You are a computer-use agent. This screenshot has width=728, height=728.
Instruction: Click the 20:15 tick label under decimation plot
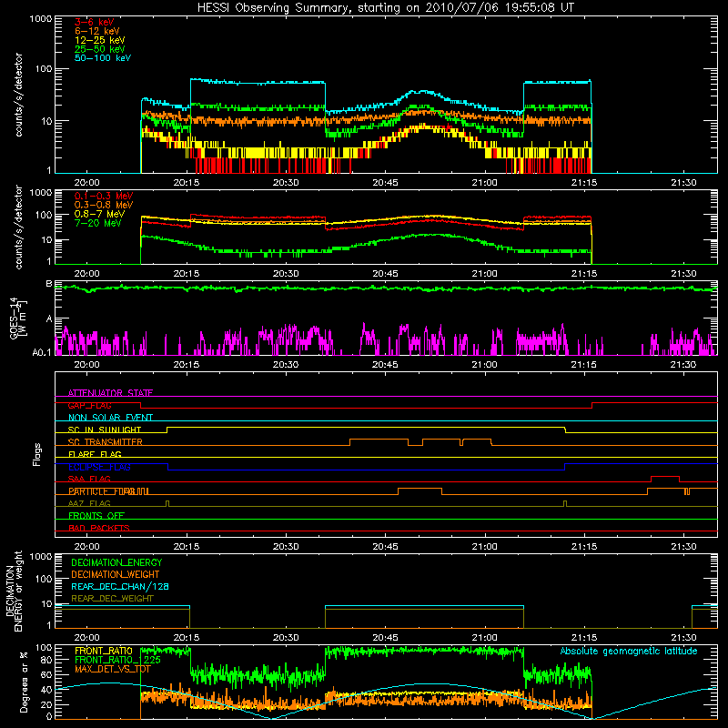(x=187, y=638)
